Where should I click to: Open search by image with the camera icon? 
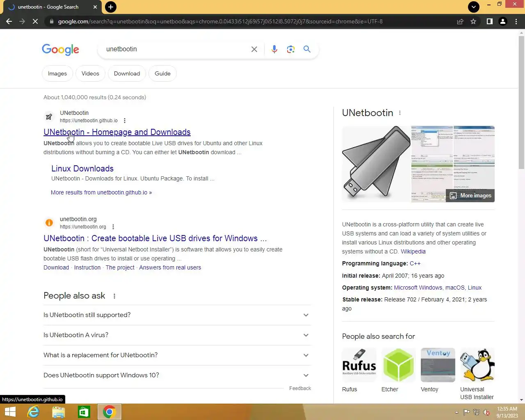click(x=291, y=49)
